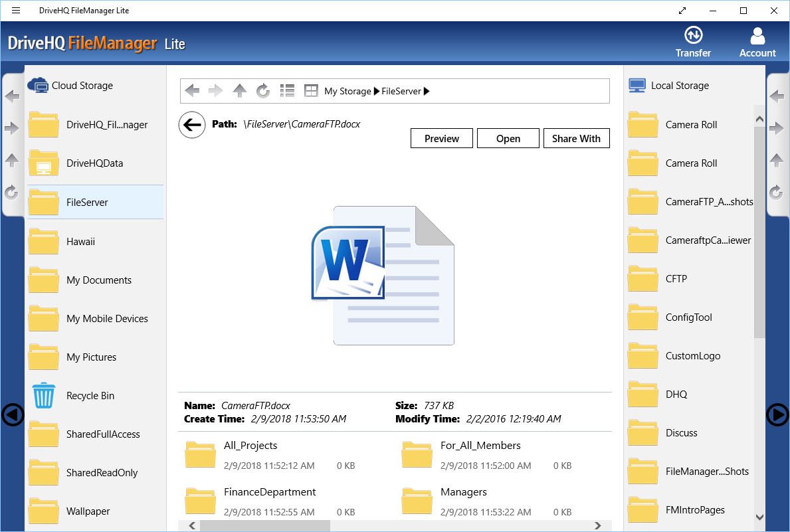790x532 pixels.
Task: Open the hamburger menu in the title bar
Action: pyautogui.click(x=16, y=10)
